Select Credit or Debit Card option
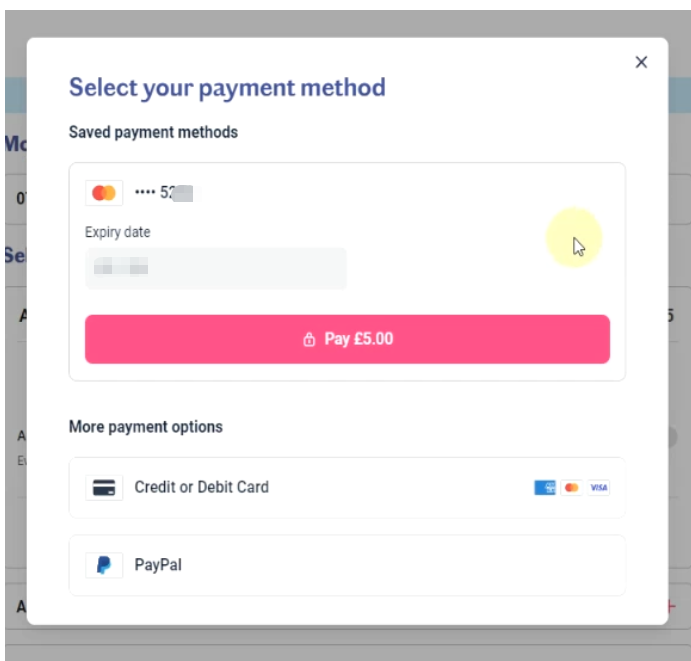 coord(347,487)
